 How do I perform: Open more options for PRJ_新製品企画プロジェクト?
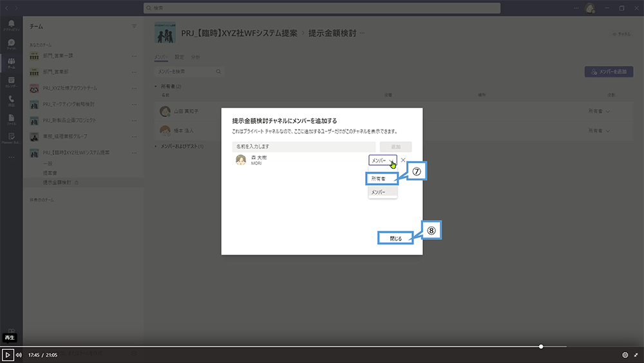(134, 121)
